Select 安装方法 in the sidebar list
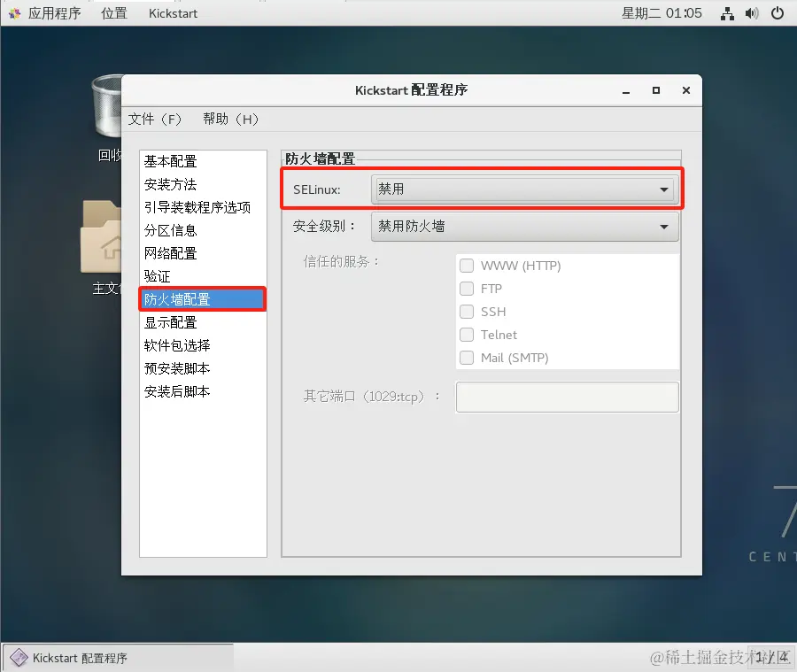This screenshot has height=672, width=797. [x=203, y=184]
